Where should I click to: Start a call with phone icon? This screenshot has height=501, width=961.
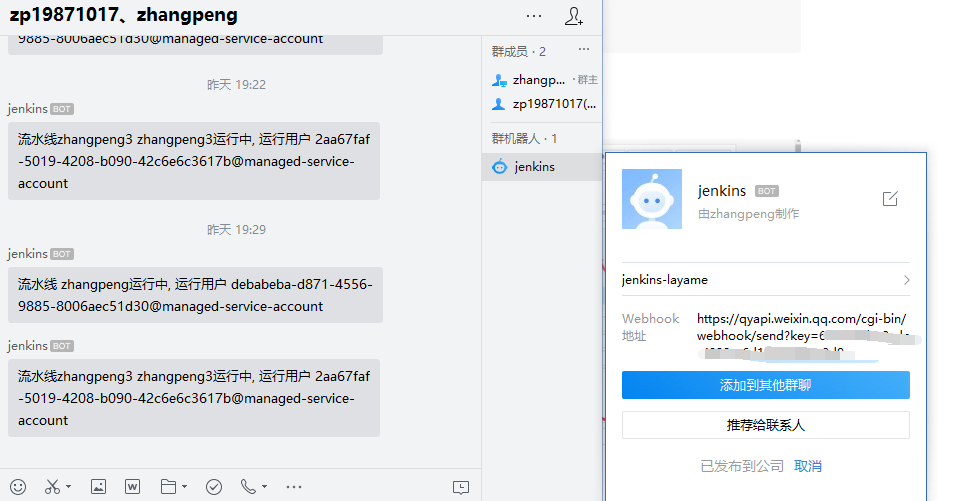[248, 487]
